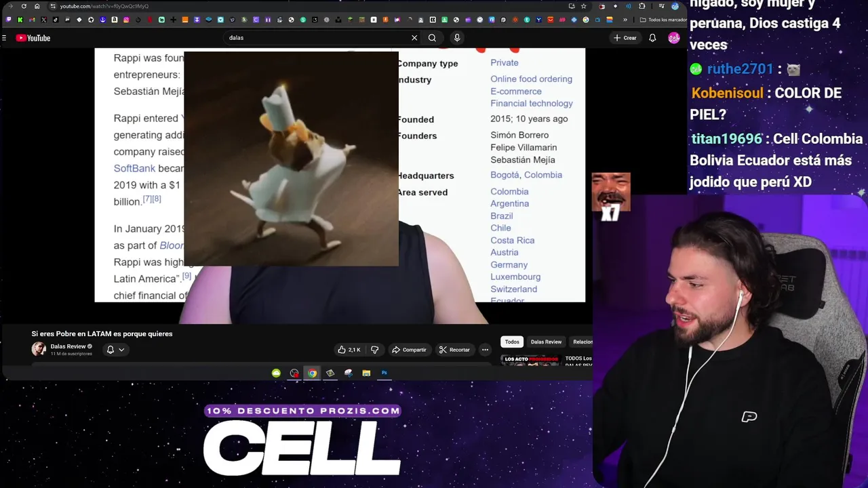
Task: Run search with magnifier icon
Action: coord(432,38)
